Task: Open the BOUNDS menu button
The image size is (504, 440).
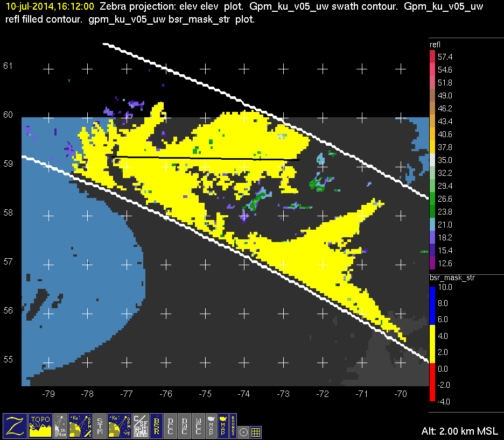Action: 233,425
